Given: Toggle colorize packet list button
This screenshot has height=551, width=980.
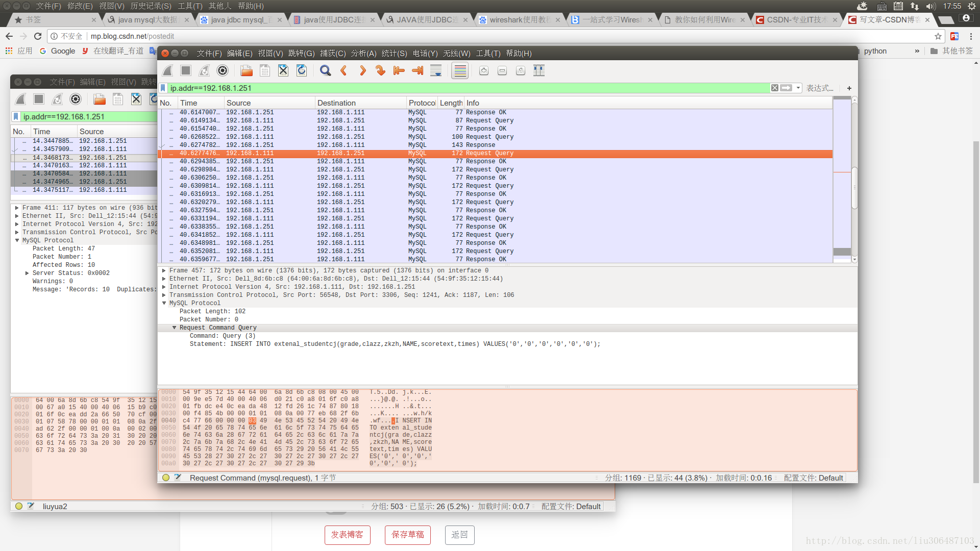Looking at the screenshot, I should coord(460,71).
